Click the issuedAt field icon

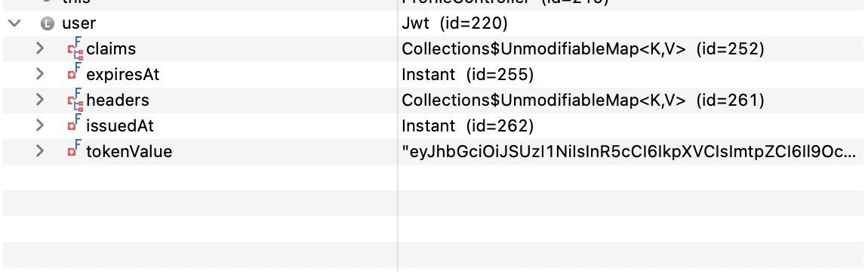point(75,124)
